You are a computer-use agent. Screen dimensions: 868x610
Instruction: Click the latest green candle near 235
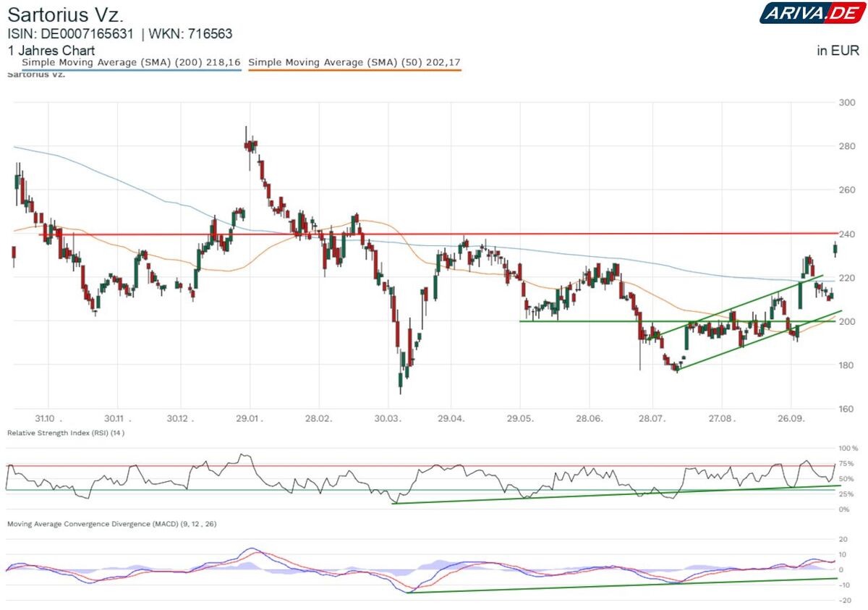(835, 250)
